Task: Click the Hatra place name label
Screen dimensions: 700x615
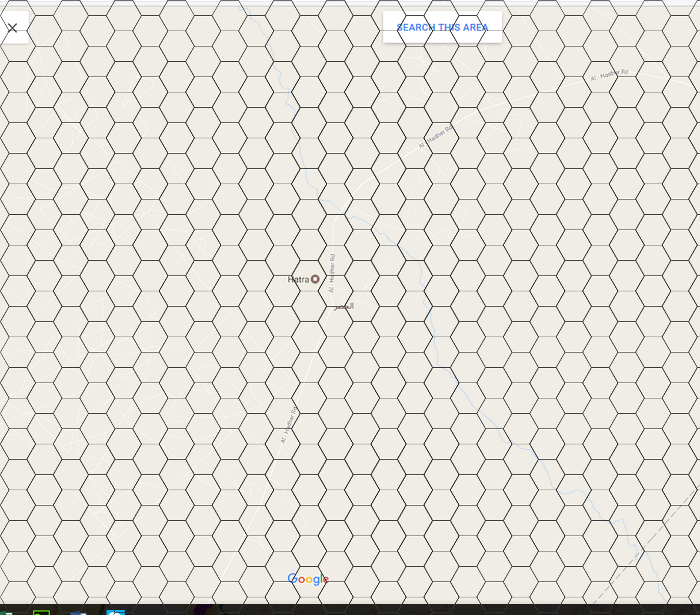Action: click(298, 280)
